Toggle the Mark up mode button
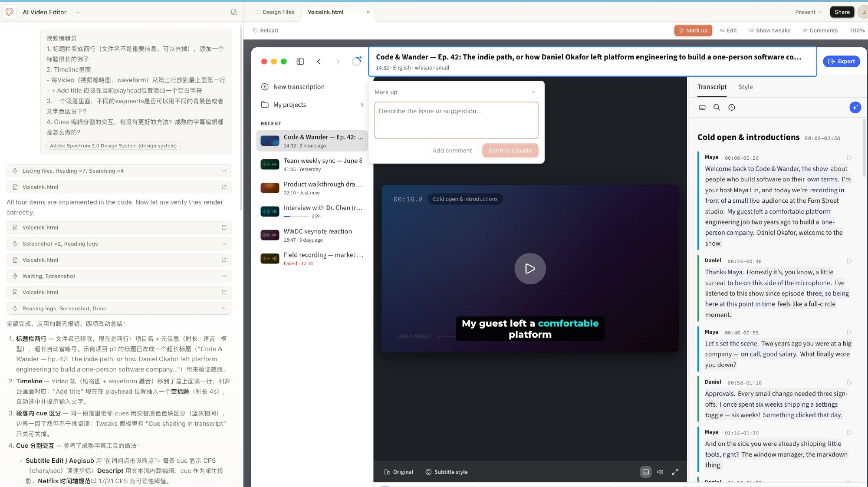The image size is (868, 487). click(693, 30)
